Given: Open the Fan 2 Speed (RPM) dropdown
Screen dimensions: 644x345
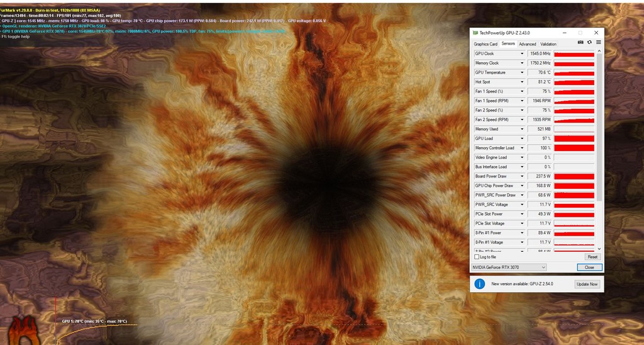Looking at the screenshot, I should click(x=522, y=120).
